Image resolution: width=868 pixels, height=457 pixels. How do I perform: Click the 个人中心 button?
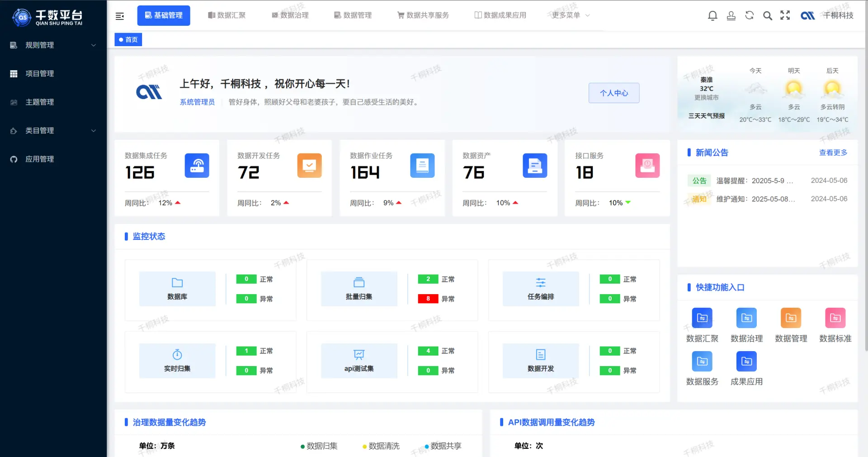tap(614, 93)
